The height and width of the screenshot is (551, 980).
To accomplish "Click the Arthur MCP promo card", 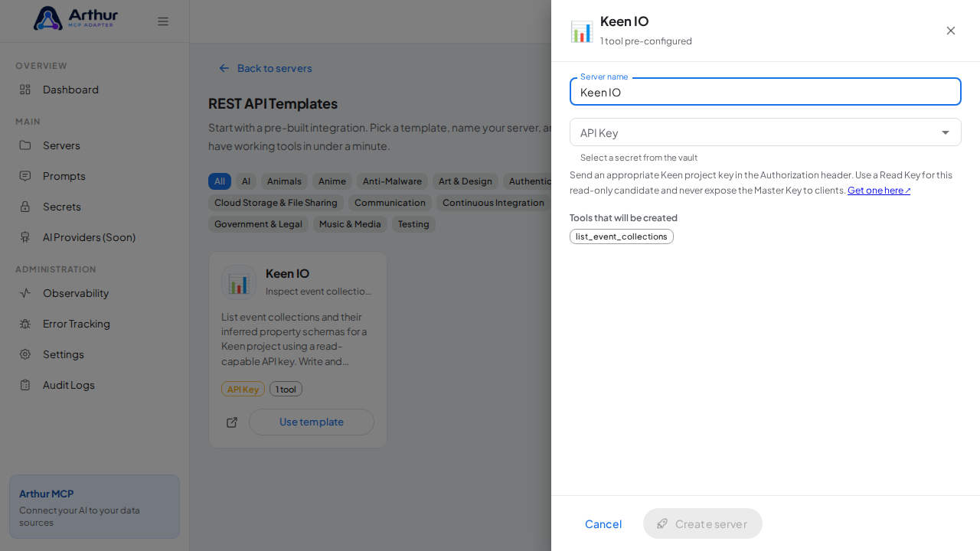I will tap(94, 507).
